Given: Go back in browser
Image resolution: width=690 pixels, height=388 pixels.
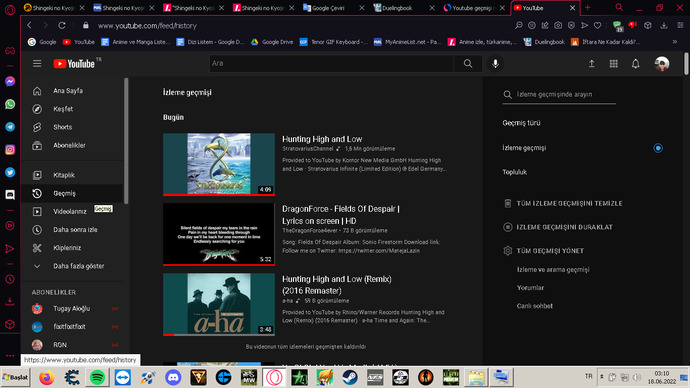Looking at the screenshot, I should 29,26.
